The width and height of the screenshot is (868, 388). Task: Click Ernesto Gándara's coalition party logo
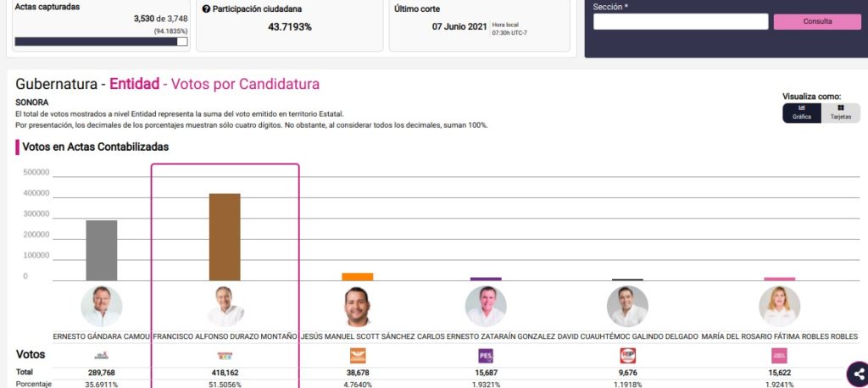pyautogui.click(x=101, y=356)
